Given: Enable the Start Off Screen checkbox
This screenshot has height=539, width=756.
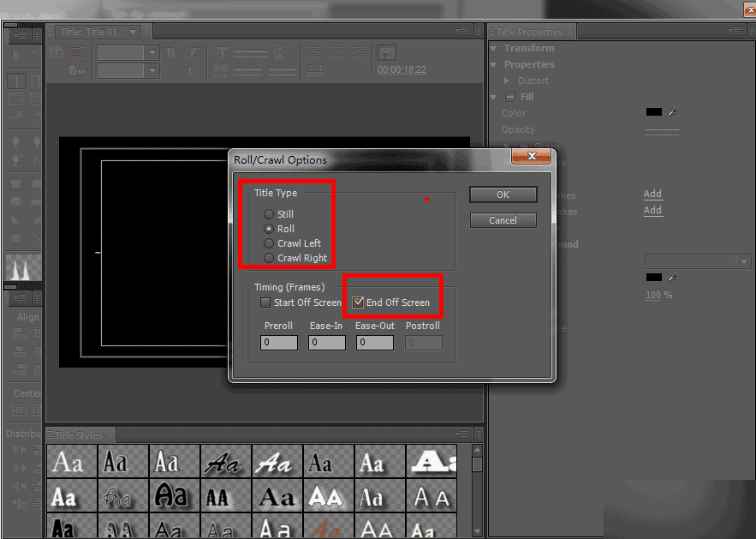Looking at the screenshot, I should (x=265, y=302).
